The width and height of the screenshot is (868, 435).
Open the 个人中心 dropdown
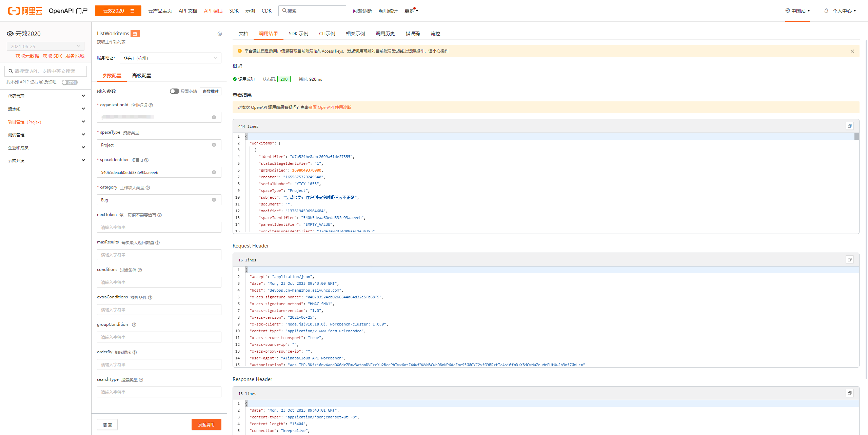844,11
